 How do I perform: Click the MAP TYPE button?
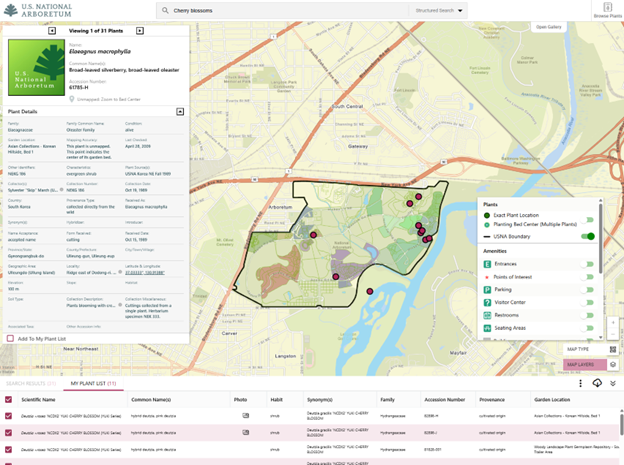tap(585, 349)
